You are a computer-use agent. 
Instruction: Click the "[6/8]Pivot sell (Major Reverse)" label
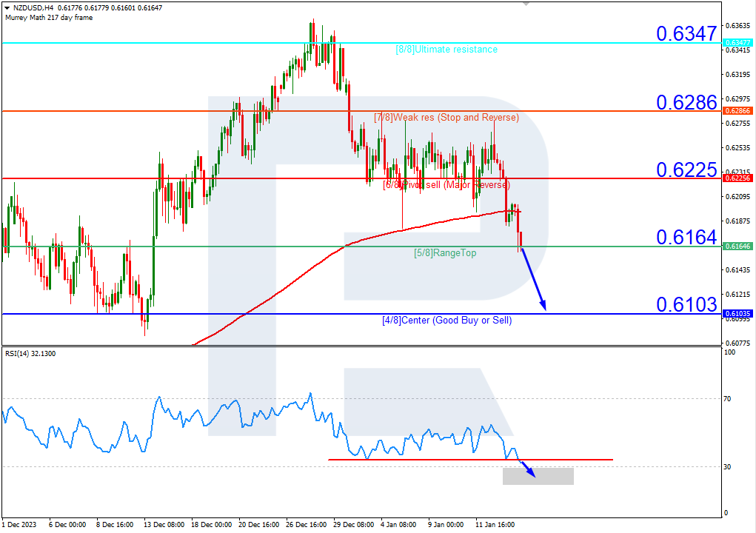(x=445, y=185)
